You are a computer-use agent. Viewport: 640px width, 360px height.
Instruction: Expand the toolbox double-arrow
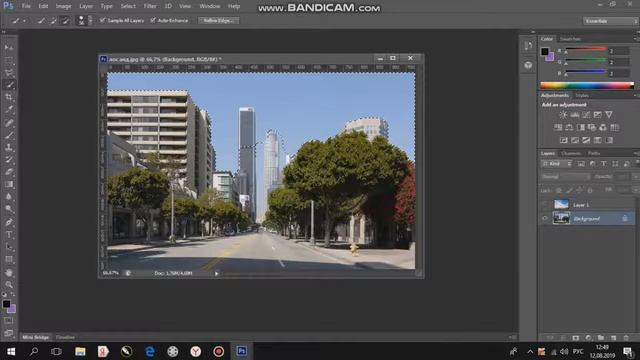[x=4, y=32]
